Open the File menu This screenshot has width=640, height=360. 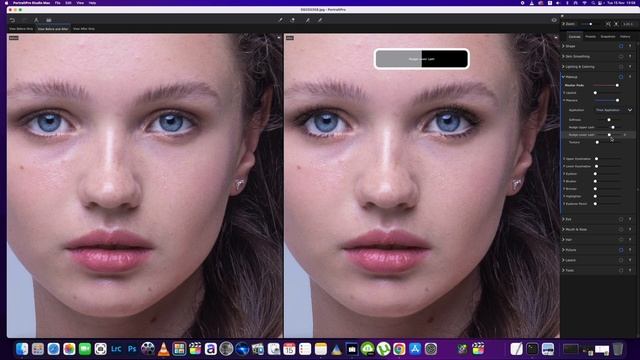coord(58,3)
